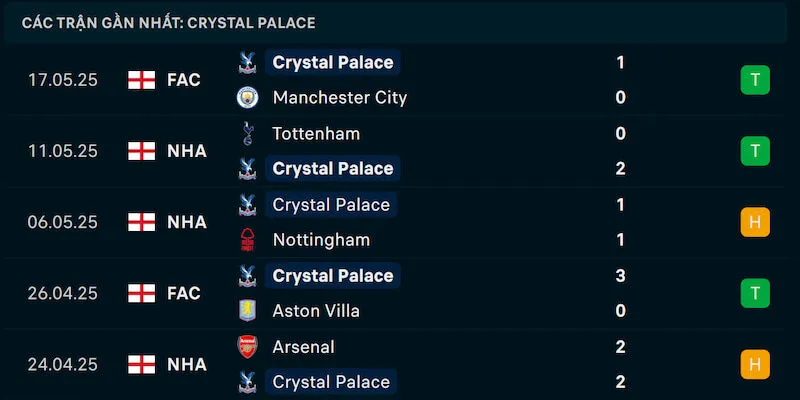Open Nottingham team link
This screenshot has height=400, width=800.
pyautogui.click(x=321, y=240)
